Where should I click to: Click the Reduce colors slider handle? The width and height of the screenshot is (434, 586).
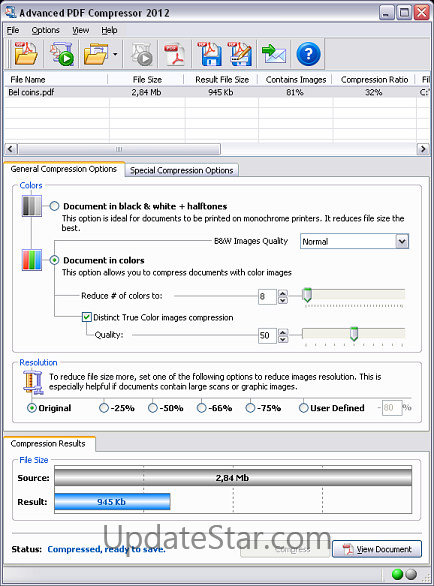click(307, 295)
